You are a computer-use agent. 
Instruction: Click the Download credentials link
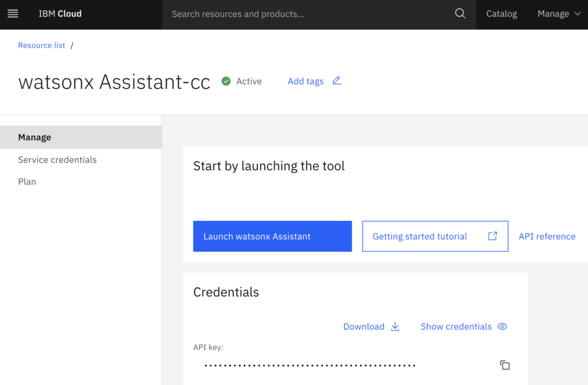pyautogui.click(x=363, y=326)
